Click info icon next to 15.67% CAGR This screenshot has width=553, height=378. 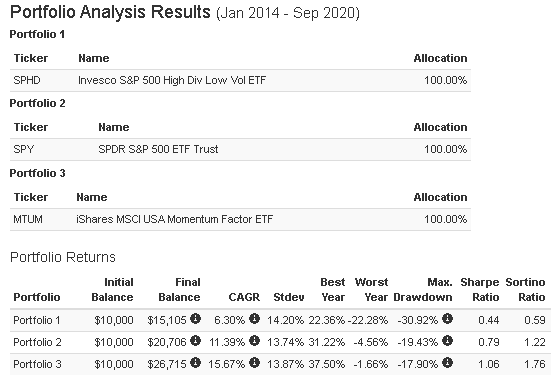click(x=254, y=362)
